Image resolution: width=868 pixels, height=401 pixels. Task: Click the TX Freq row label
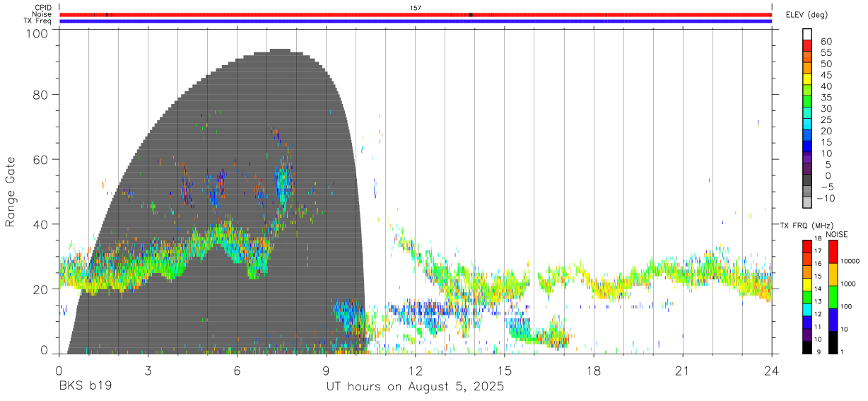pos(38,21)
